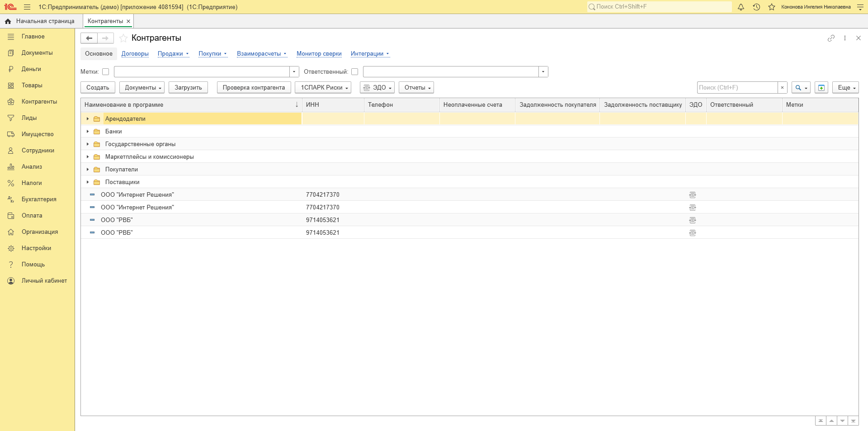Jump to the list start arrow
This screenshot has width=868, height=431.
click(x=821, y=421)
